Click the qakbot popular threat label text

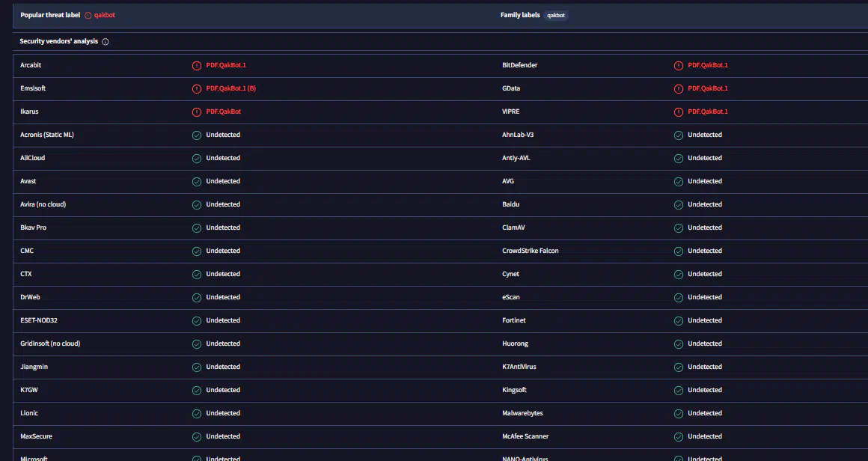point(105,15)
